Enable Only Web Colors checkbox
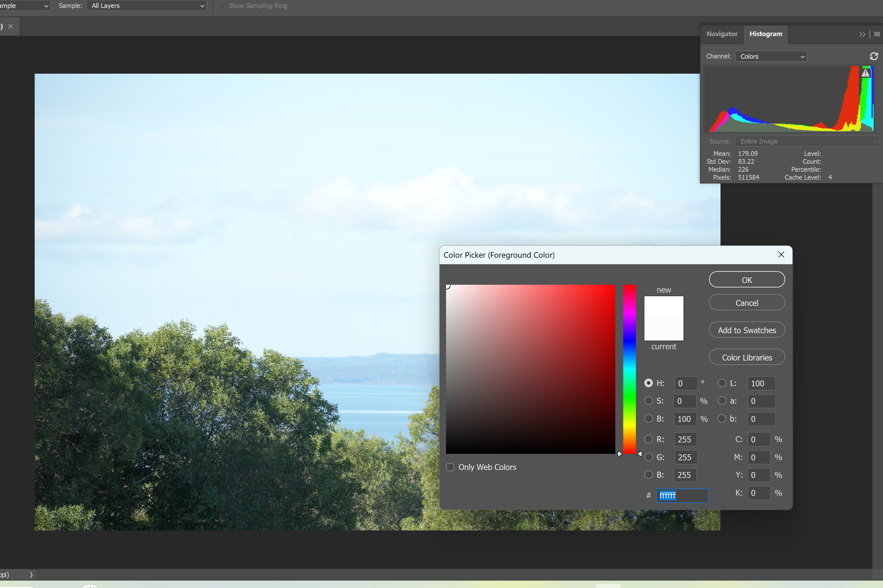Screen dimensions: 883x588 (x=450, y=467)
